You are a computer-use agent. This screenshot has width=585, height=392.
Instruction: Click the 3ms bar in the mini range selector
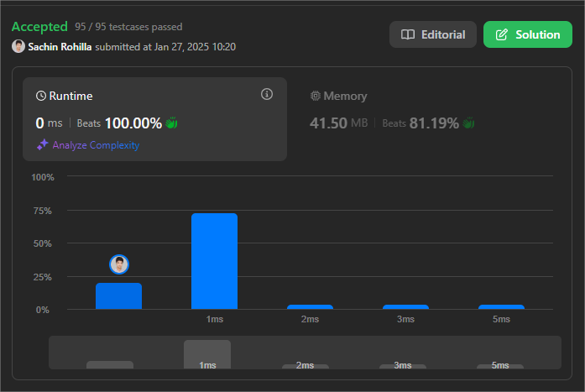pyautogui.click(x=403, y=367)
